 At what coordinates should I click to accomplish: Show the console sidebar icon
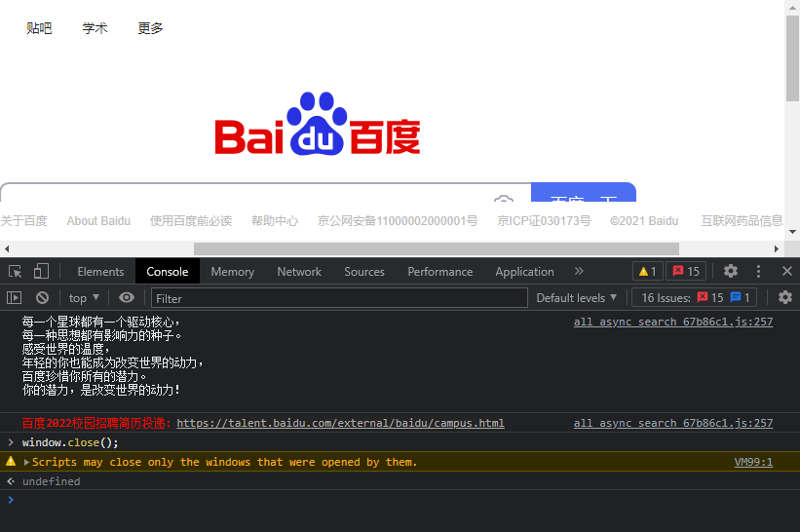(14, 297)
